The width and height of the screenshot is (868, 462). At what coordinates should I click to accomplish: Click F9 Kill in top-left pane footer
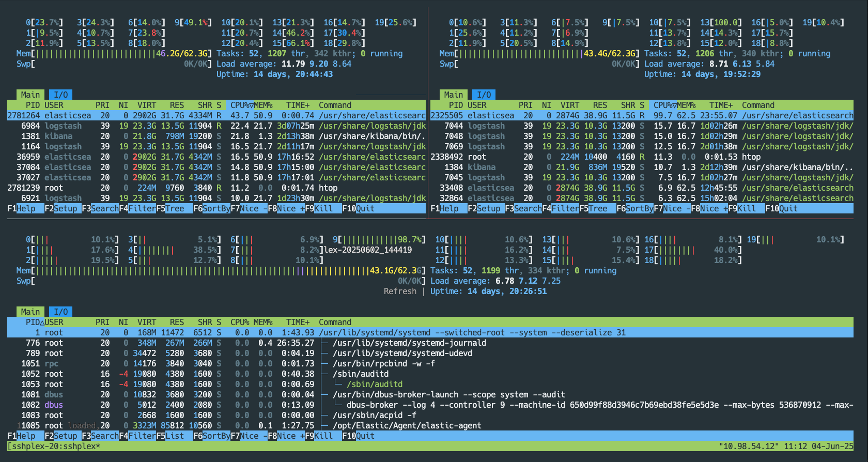(x=323, y=208)
